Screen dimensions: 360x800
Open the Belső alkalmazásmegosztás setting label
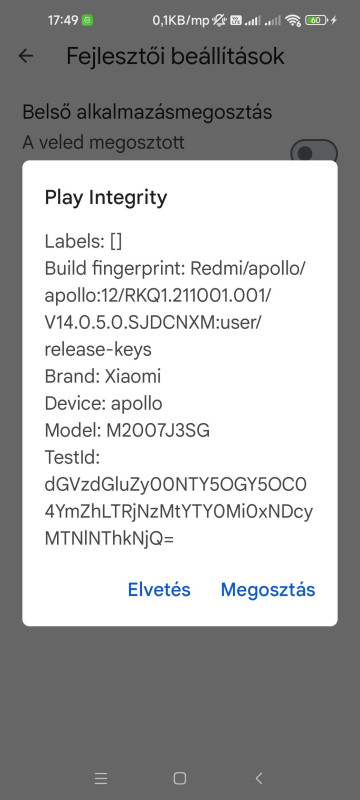click(147, 112)
